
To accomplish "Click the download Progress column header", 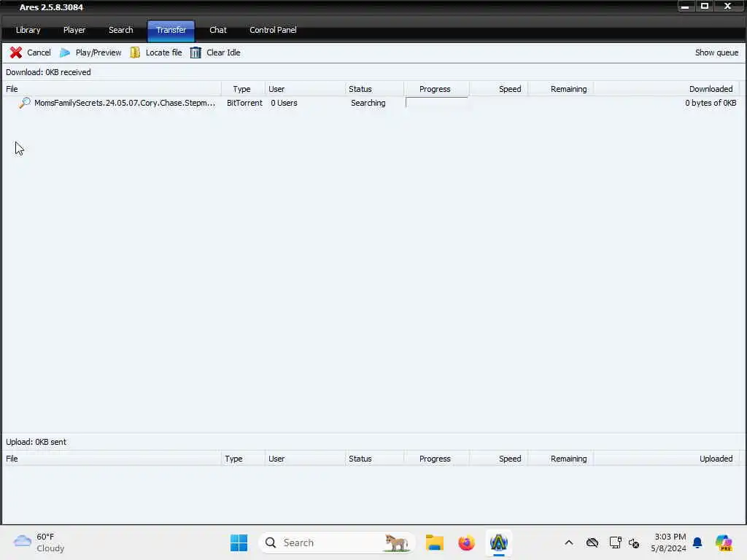I will [436, 89].
